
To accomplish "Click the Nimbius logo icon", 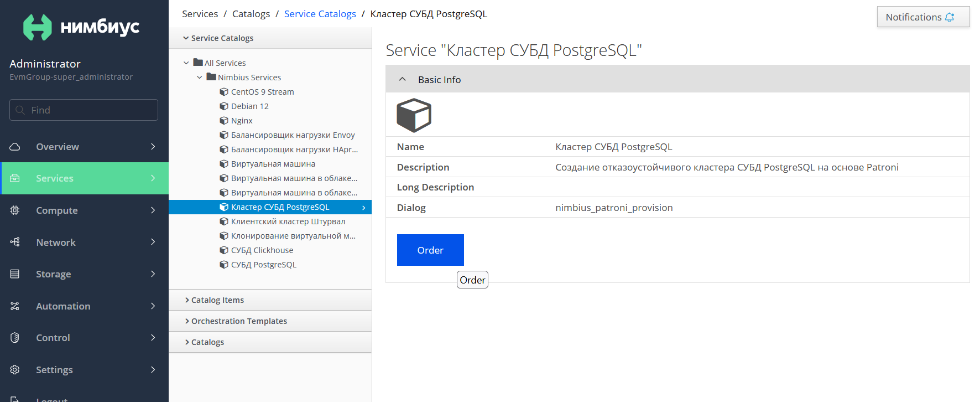I will point(38,27).
